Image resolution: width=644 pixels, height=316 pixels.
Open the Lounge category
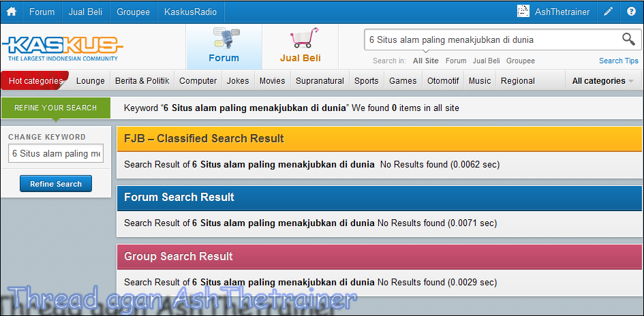(91, 81)
